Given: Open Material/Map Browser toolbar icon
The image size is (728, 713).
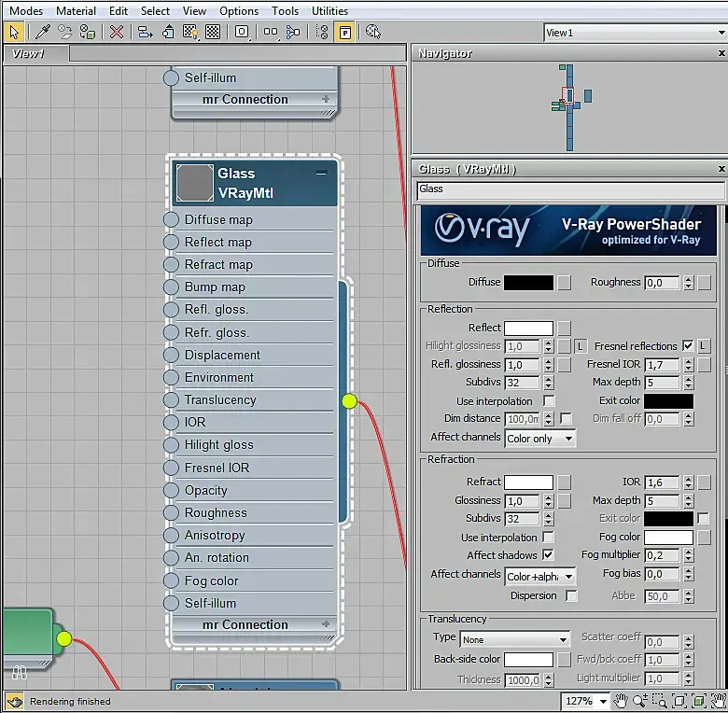Looking at the screenshot, I should [322, 32].
